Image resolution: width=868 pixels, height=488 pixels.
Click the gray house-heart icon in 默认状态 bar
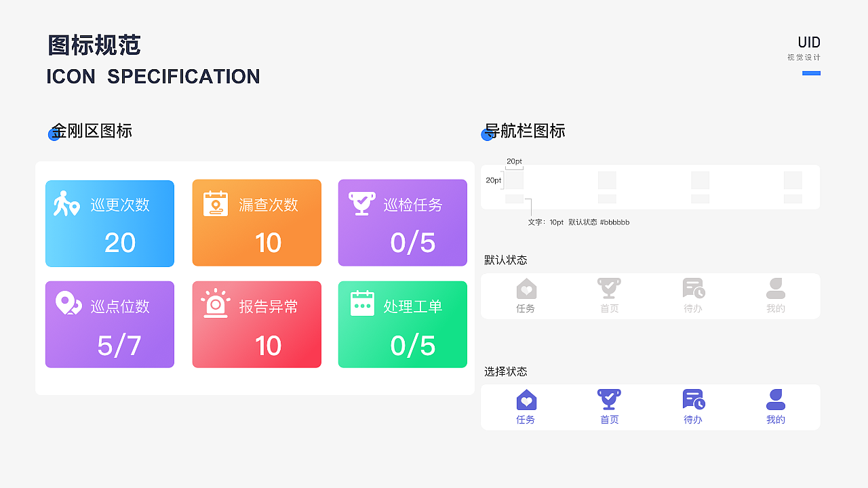click(526, 289)
